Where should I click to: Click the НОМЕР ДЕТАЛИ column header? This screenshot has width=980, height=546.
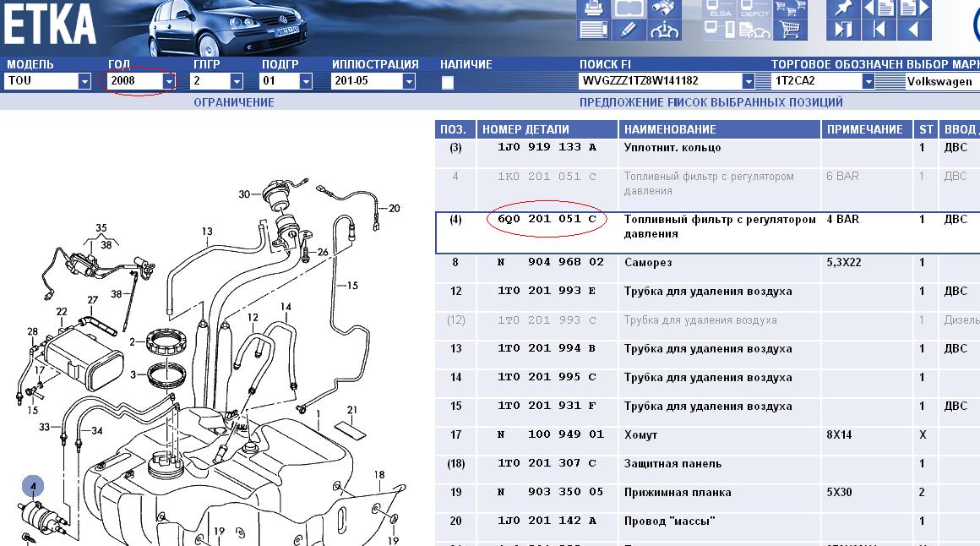(x=525, y=129)
